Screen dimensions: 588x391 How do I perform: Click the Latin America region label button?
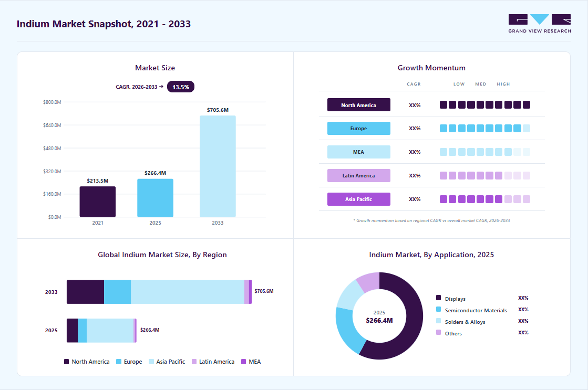click(358, 175)
